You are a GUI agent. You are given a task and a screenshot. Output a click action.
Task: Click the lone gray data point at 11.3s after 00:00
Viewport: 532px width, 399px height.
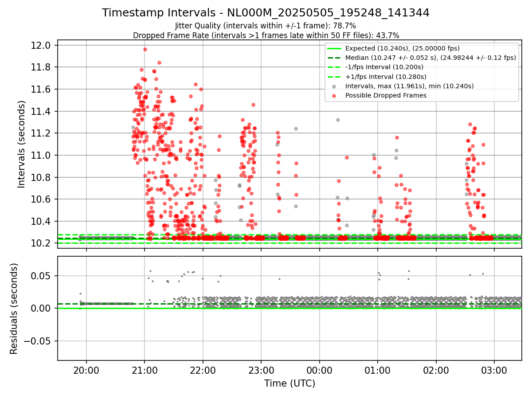pyautogui.click(x=338, y=120)
